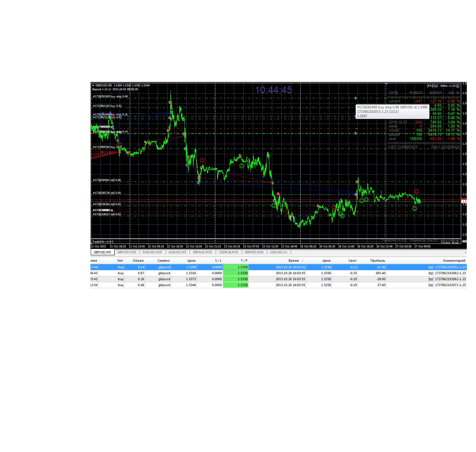Screen dimensions: 476x452
Task: Switch to the USDRUB,M30 chart tab
Action: 228,252
